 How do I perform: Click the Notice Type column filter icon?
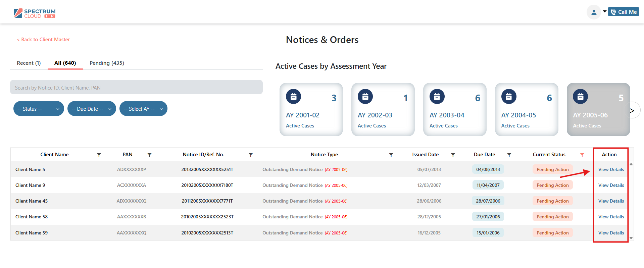[x=391, y=155]
